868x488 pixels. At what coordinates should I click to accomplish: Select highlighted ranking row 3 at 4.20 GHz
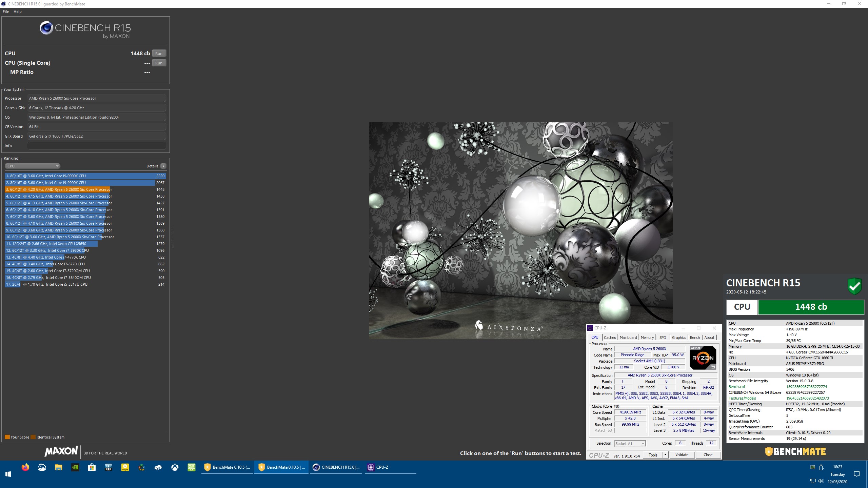[x=85, y=189]
